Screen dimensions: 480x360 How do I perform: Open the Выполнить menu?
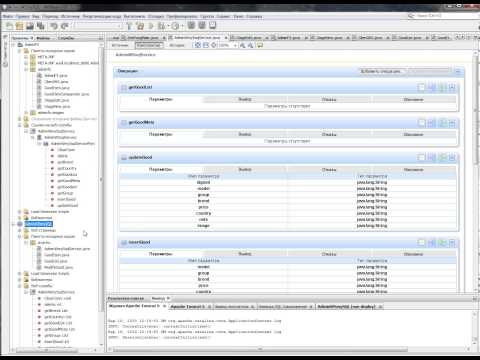tap(134, 16)
